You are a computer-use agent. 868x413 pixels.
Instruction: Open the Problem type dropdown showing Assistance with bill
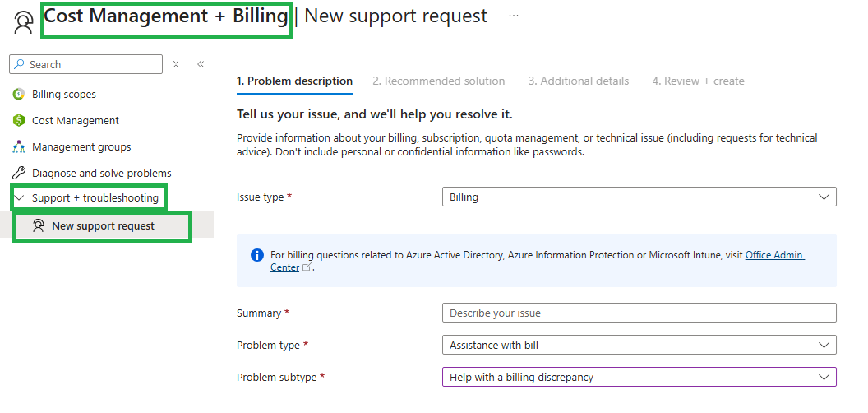pos(639,345)
